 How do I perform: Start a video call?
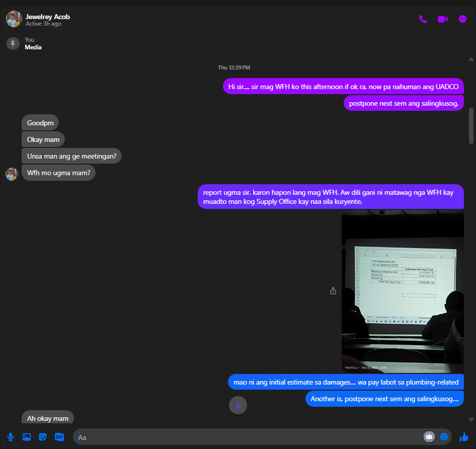click(x=442, y=19)
